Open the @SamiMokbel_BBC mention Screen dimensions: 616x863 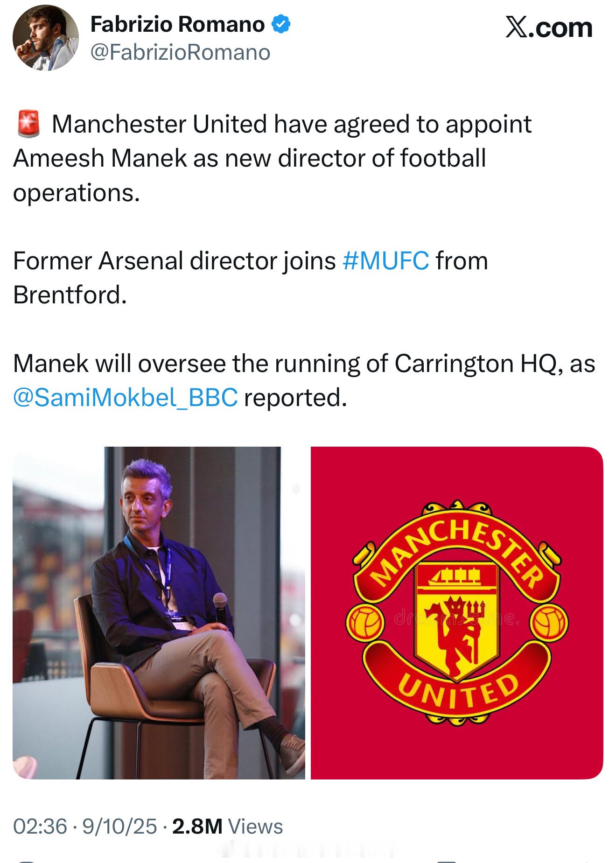126,398
